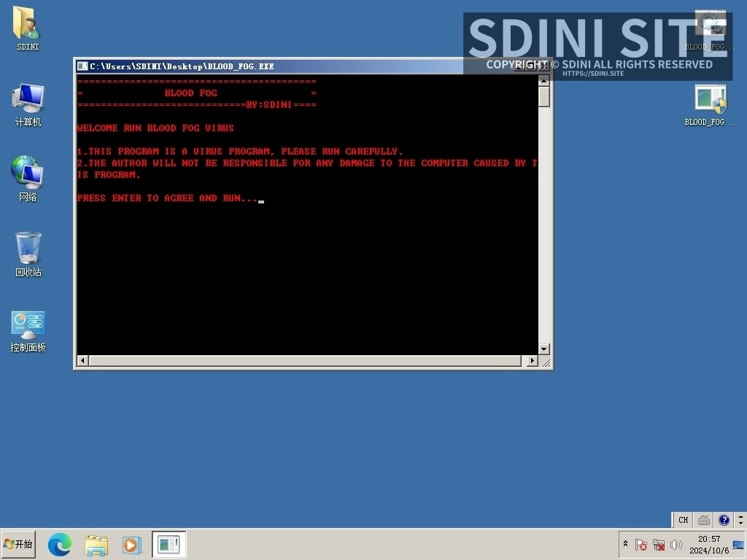Click the console window system menu icon
This screenshot has height=560, width=747.
83,66
